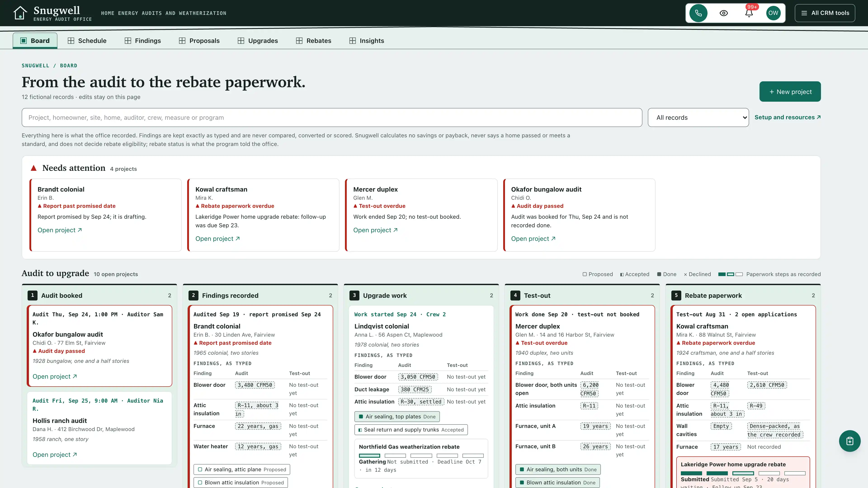This screenshot has height=488, width=868.
Task: Open project link in Okafor bungalow audit board card
Action: click(x=54, y=377)
